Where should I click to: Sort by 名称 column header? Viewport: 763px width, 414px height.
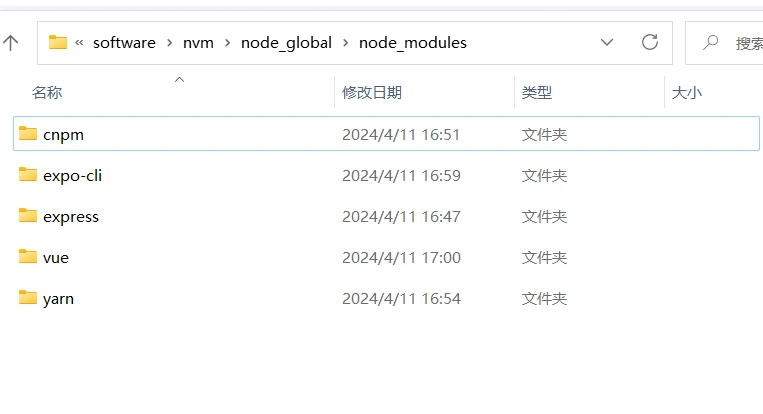[47, 92]
